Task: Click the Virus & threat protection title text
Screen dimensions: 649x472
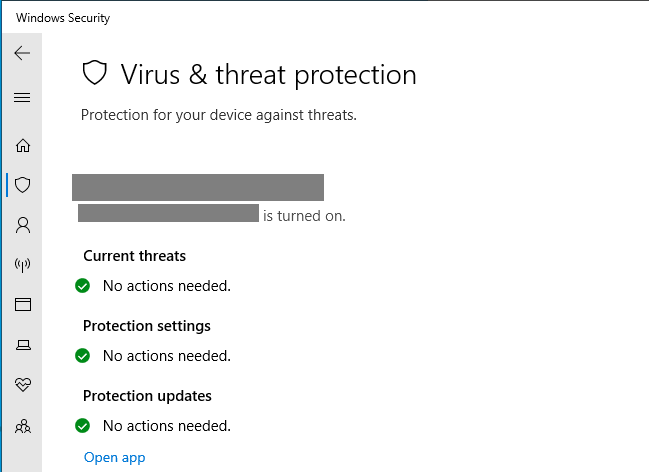Action: pyautogui.click(x=268, y=74)
